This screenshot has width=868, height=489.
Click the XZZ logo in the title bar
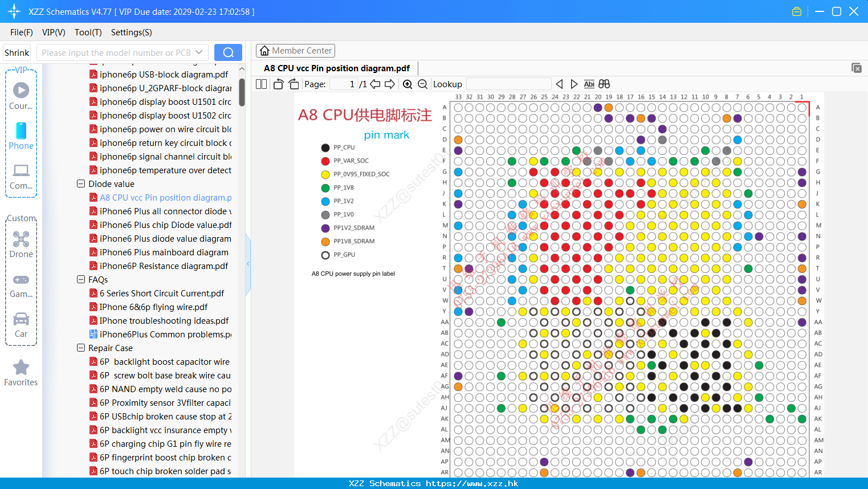tap(14, 11)
